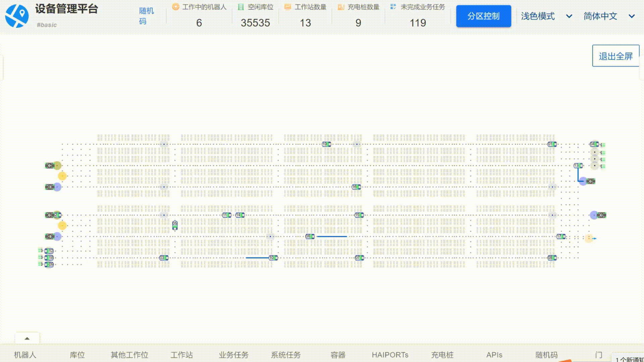Open the 业务任务 tab
The width and height of the screenshot is (644, 362).
click(233, 355)
